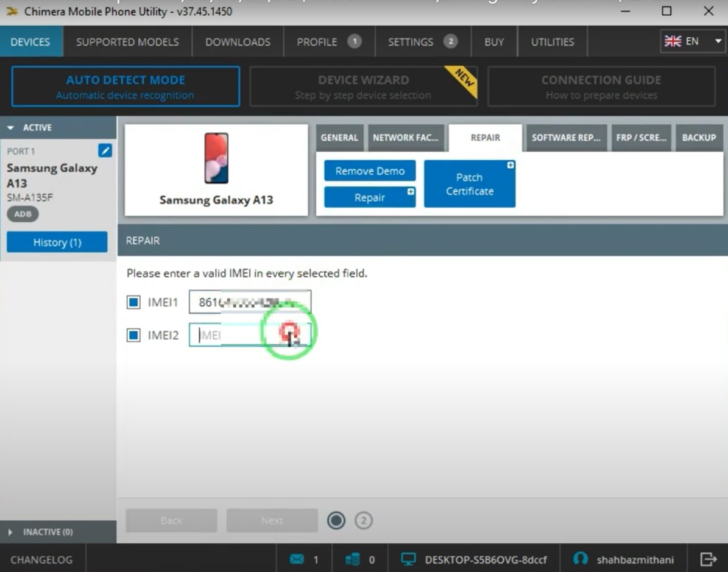Screen dimensions: 728x572
Task: Click the desktop monitor icon
Action: 408,559
